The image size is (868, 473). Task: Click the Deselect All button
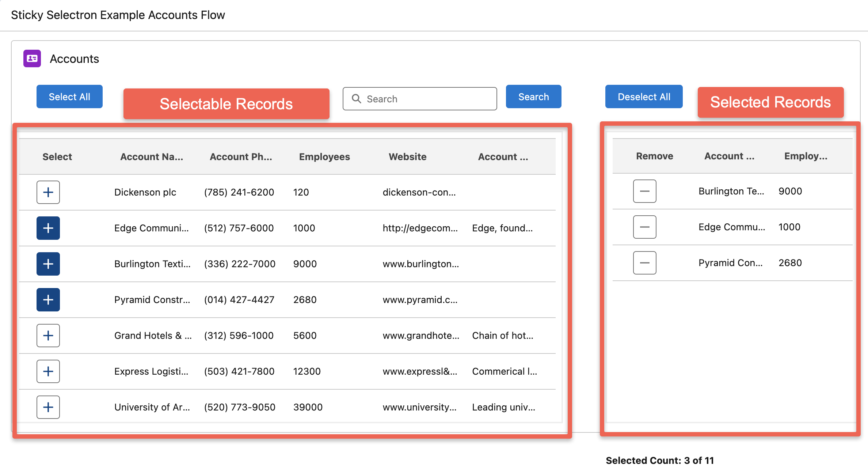(x=644, y=97)
